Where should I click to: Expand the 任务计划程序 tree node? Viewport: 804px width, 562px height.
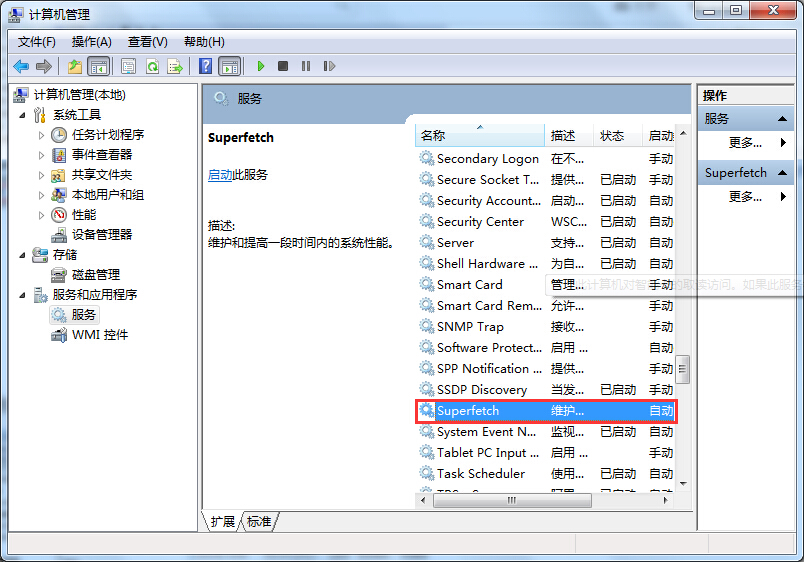point(41,135)
